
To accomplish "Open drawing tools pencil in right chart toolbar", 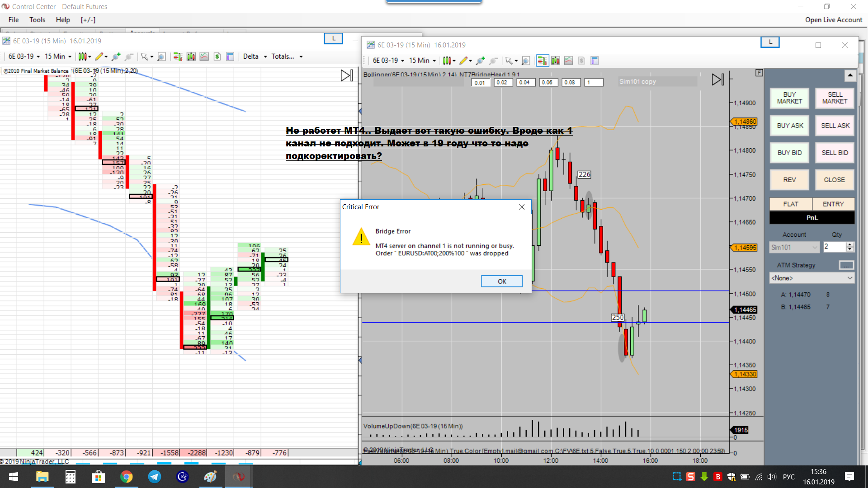I will coord(463,61).
